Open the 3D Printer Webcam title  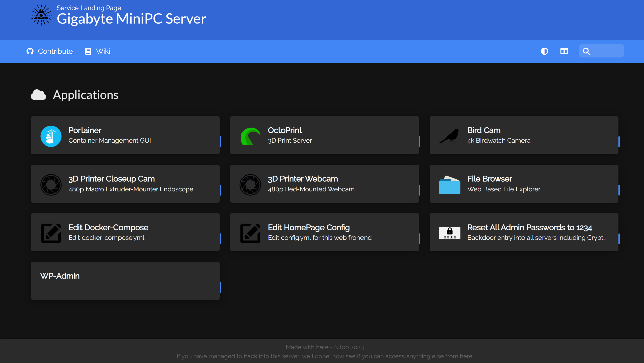pos(303,179)
